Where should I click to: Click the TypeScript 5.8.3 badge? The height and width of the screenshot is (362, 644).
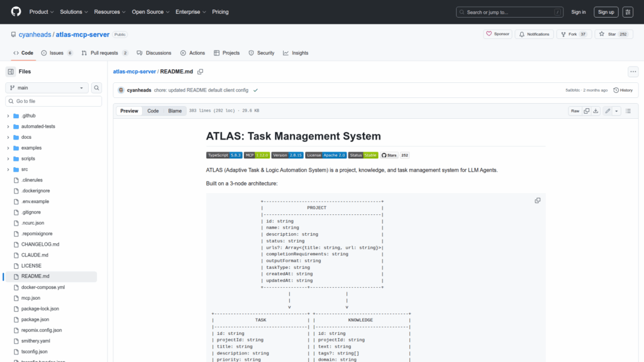coord(224,155)
